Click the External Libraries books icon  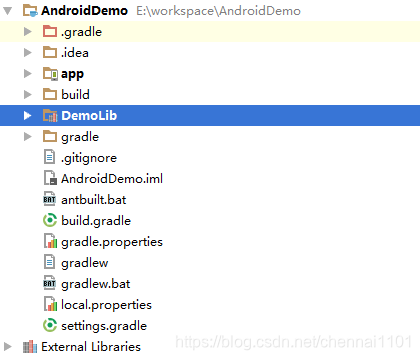tap(30, 347)
